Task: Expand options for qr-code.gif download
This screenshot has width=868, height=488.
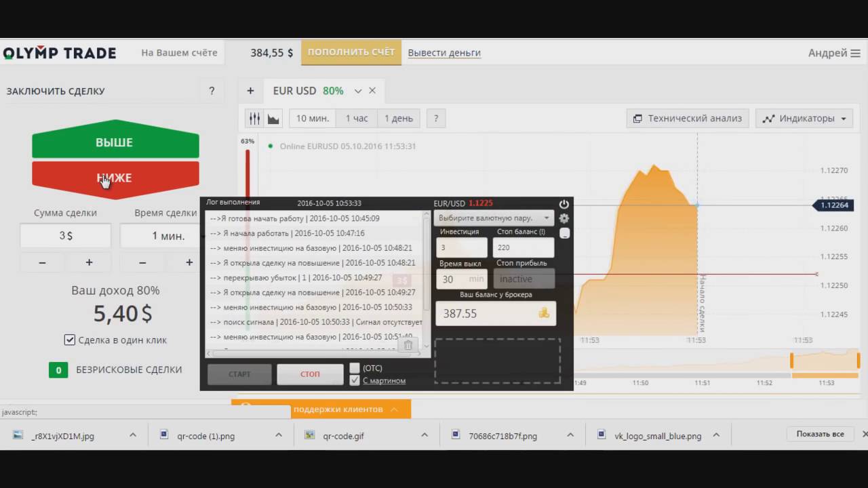Action: [x=425, y=435]
